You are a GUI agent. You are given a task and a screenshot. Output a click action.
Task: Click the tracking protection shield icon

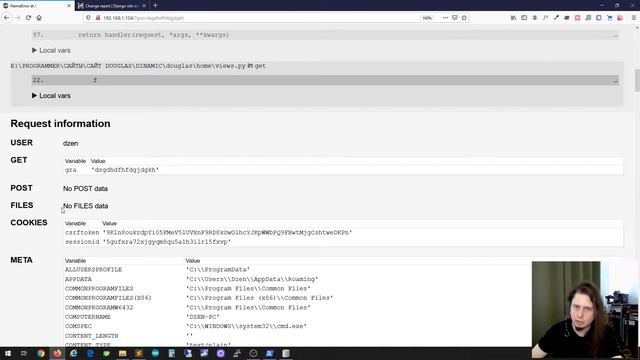[x=88, y=18]
